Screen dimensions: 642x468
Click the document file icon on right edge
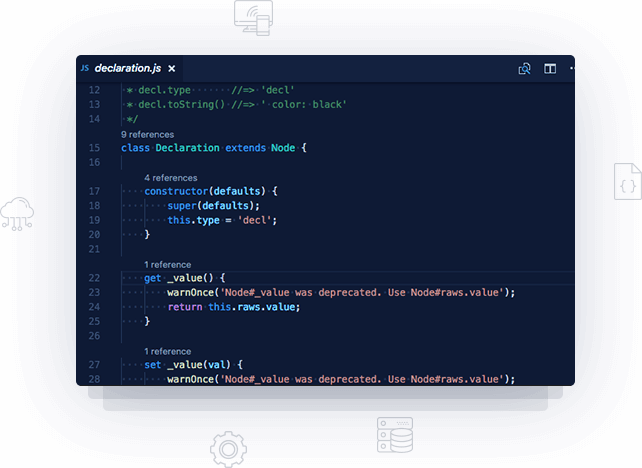(x=626, y=184)
